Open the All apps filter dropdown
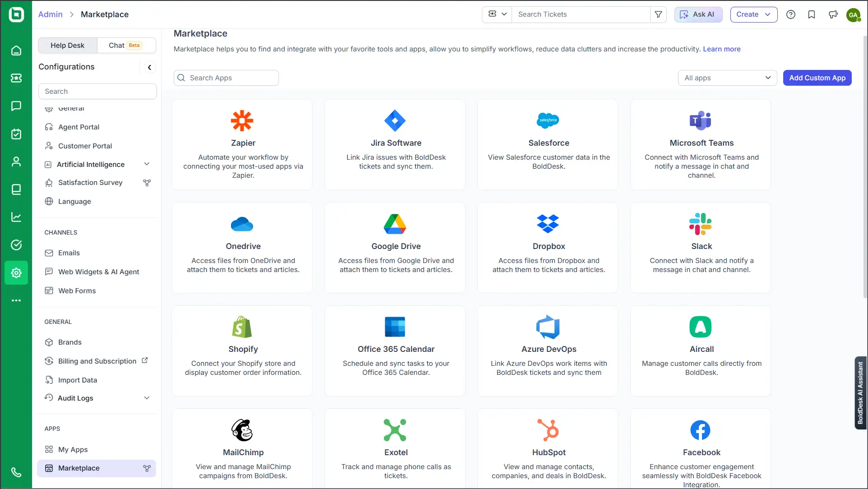The width and height of the screenshot is (868, 489). [x=727, y=78]
